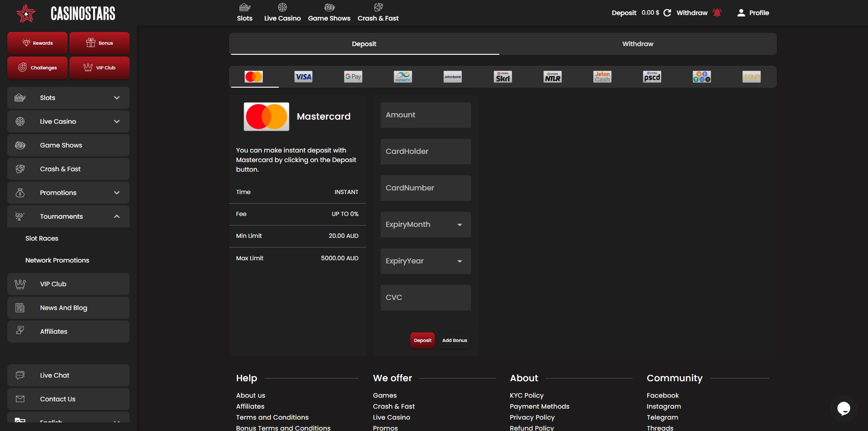This screenshot has width=868, height=431.
Task: Click Crash & Fast dice icon in top navigation
Action: click(378, 7)
